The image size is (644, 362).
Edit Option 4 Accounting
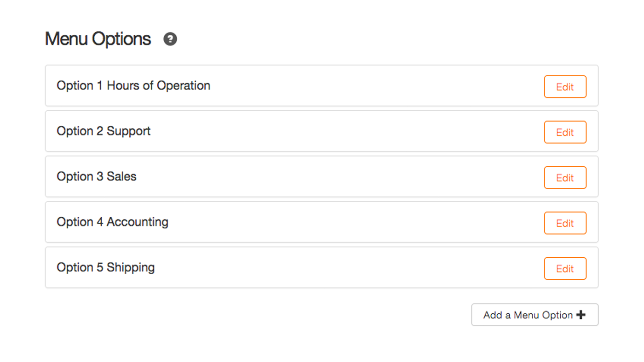tap(565, 223)
